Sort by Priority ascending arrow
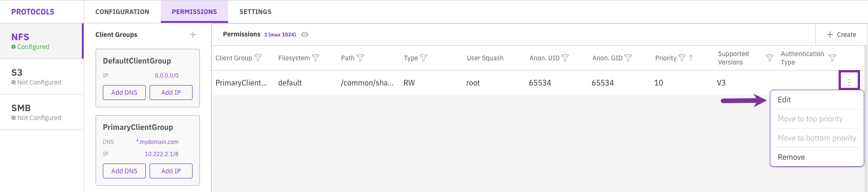Image resolution: width=868 pixels, height=192 pixels. click(691, 58)
